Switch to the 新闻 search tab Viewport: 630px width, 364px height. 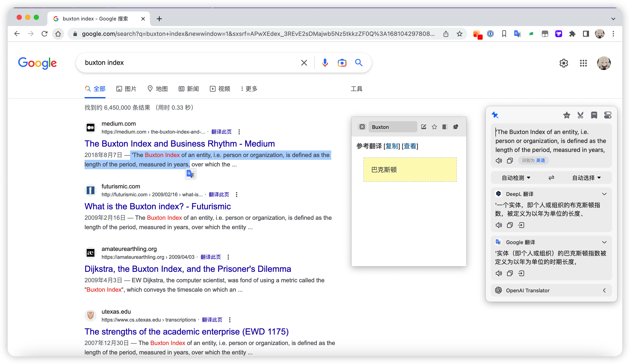(x=189, y=89)
